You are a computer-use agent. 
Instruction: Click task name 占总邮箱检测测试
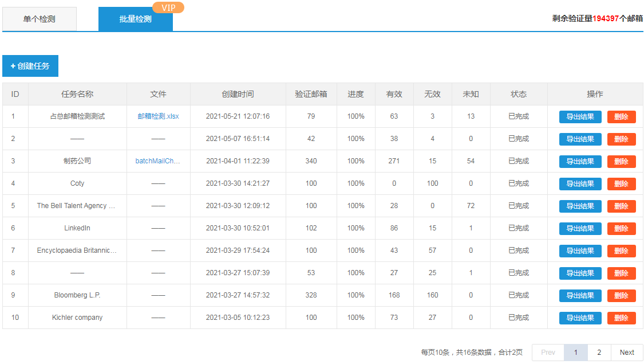(x=77, y=116)
